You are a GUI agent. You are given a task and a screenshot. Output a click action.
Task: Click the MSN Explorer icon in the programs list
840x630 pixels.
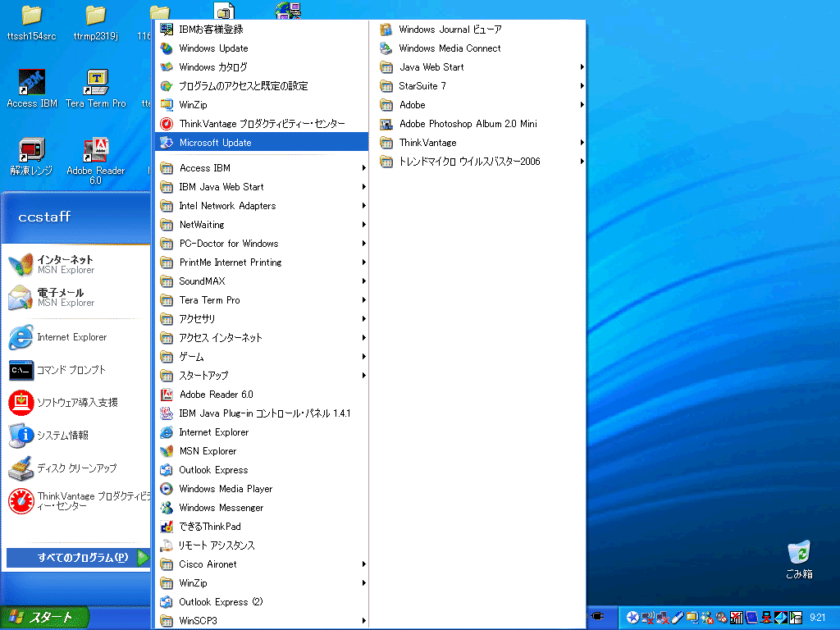click(x=167, y=451)
